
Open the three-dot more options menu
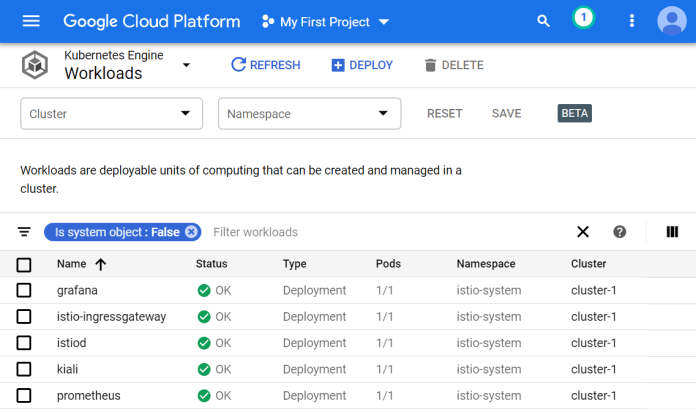click(632, 21)
